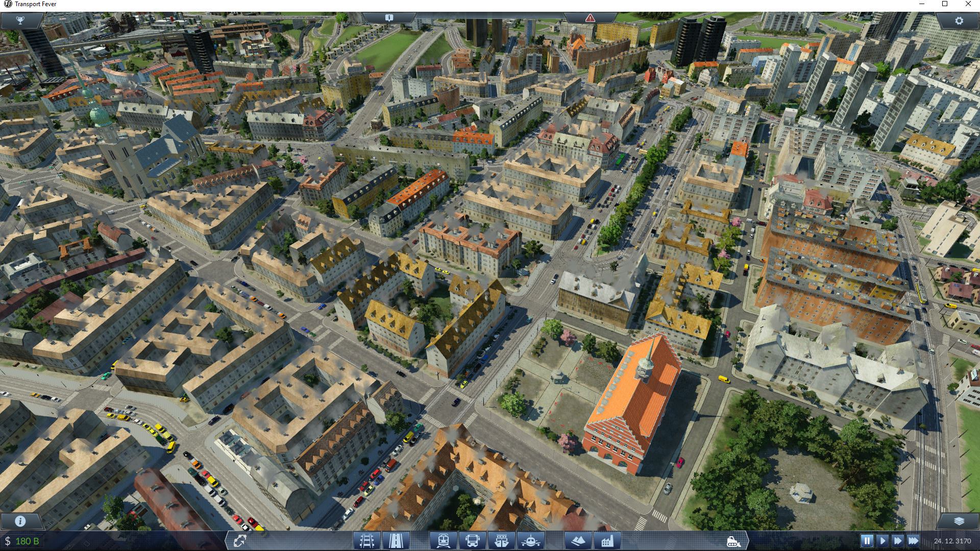The height and width of the screenshot is (551, 980).
Task: Open the train stations menu
Action: [x=443, y=540]
